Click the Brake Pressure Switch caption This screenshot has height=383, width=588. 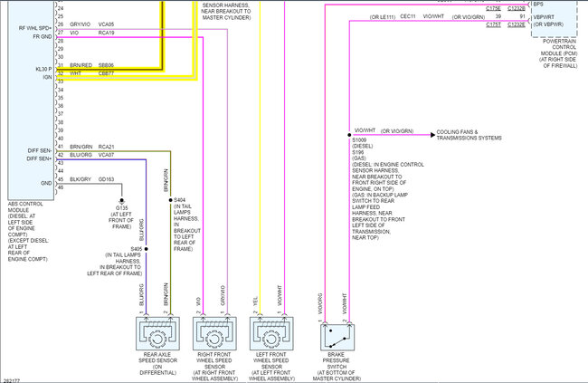pyautogui.click(x=337, y=367)
